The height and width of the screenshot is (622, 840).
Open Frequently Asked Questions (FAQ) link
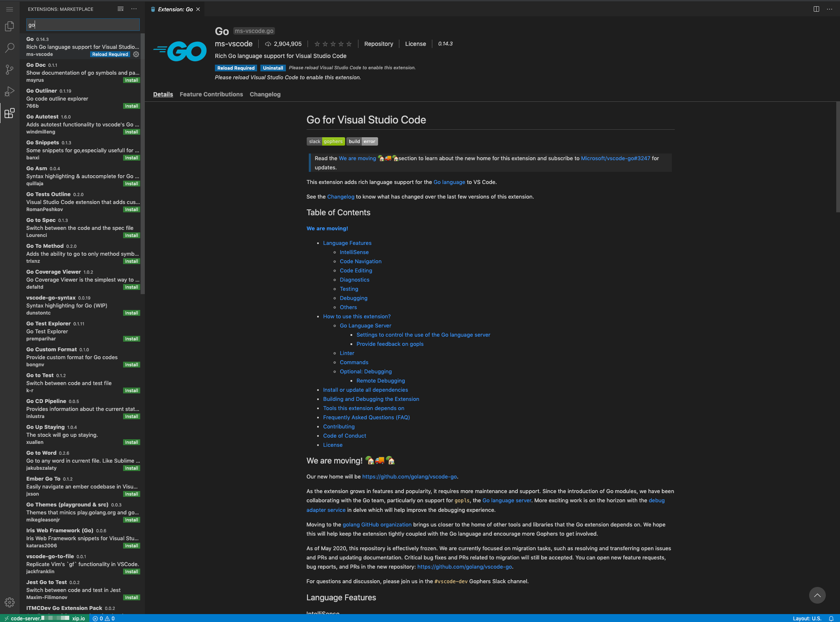tap(366, 417)
